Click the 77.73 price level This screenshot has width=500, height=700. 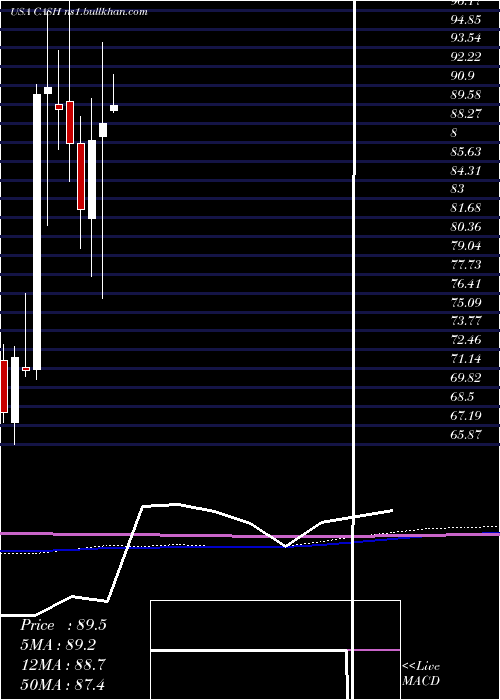pyautogui.click(x=466, y=265)
